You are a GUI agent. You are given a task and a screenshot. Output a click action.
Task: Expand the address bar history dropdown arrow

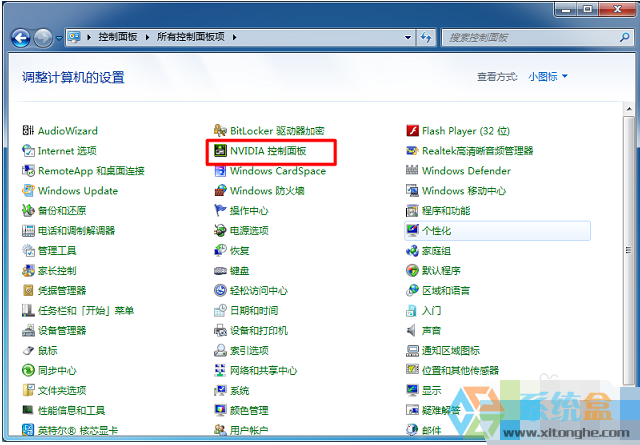coord(408,38)
